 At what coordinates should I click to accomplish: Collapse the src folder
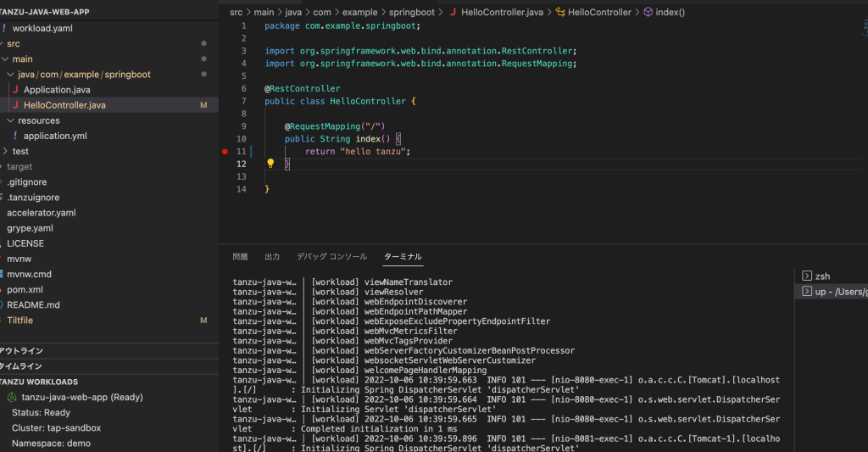pos(14,43)
